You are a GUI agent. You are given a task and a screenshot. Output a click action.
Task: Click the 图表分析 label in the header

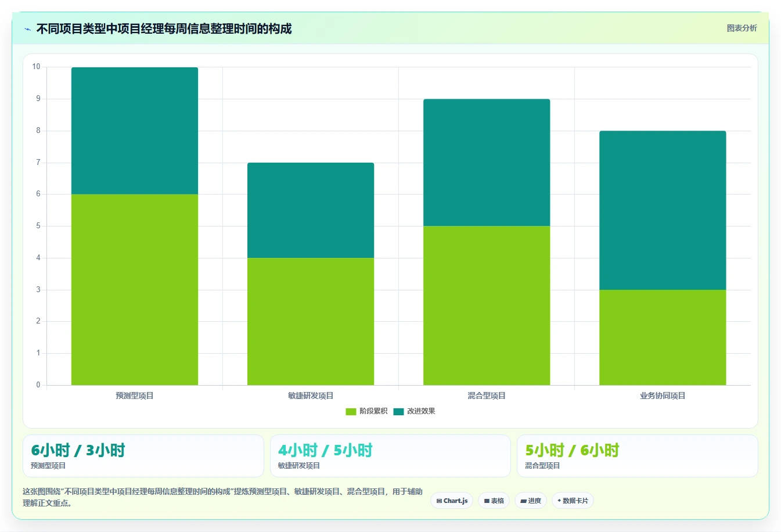click(742, 28)
